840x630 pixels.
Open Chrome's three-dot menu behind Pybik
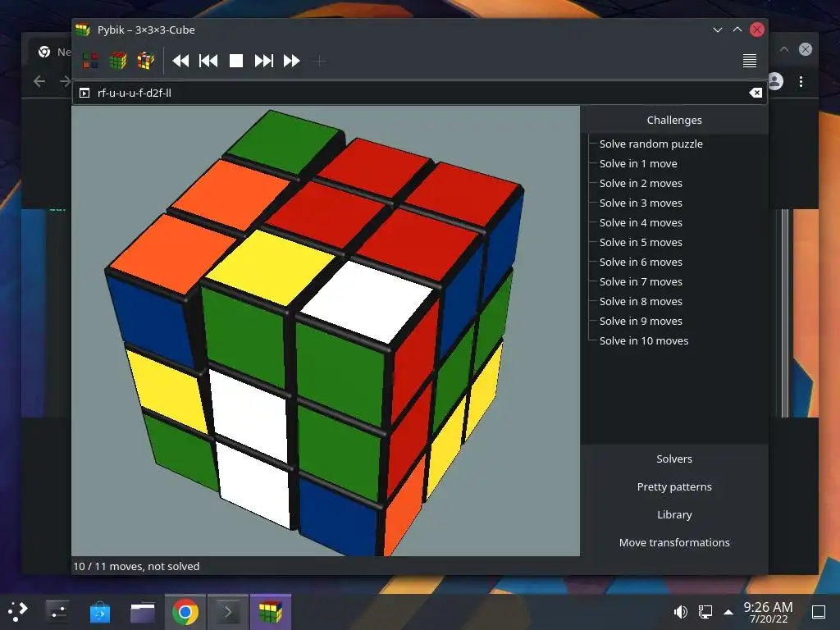[801, 81]
